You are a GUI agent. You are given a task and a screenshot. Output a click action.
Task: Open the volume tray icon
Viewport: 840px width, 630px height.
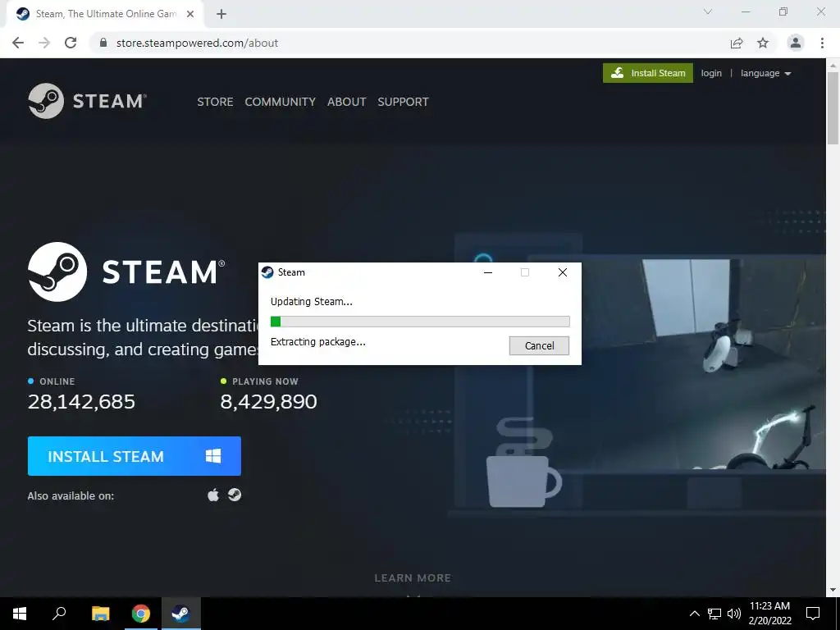click(x=734, y=614)
